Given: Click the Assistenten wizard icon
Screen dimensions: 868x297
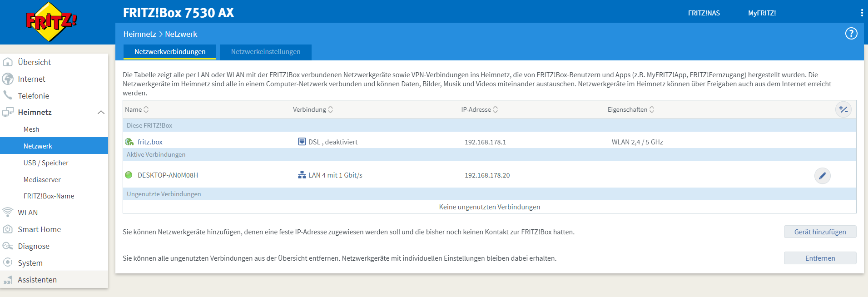Looking at the screenshot, I should [x=8, y=280].
